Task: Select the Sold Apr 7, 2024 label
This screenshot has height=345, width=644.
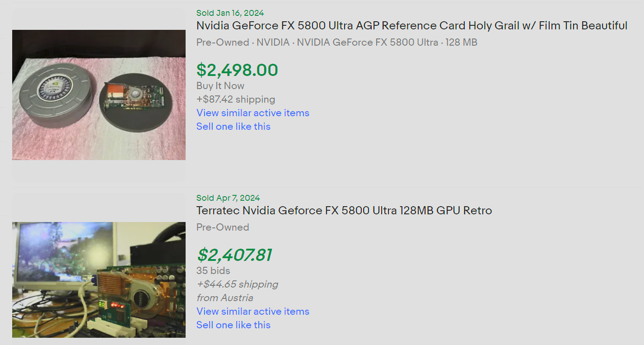Action: pos(228,198)
